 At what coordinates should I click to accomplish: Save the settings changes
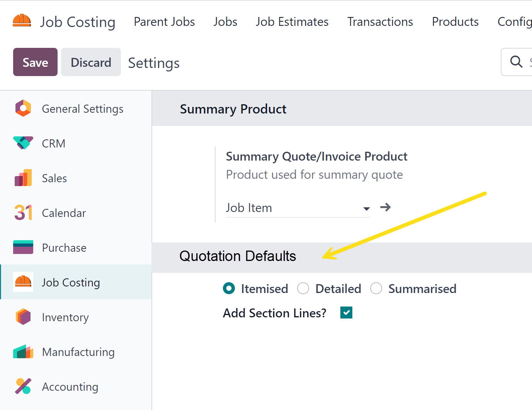[x=35, y=62]
